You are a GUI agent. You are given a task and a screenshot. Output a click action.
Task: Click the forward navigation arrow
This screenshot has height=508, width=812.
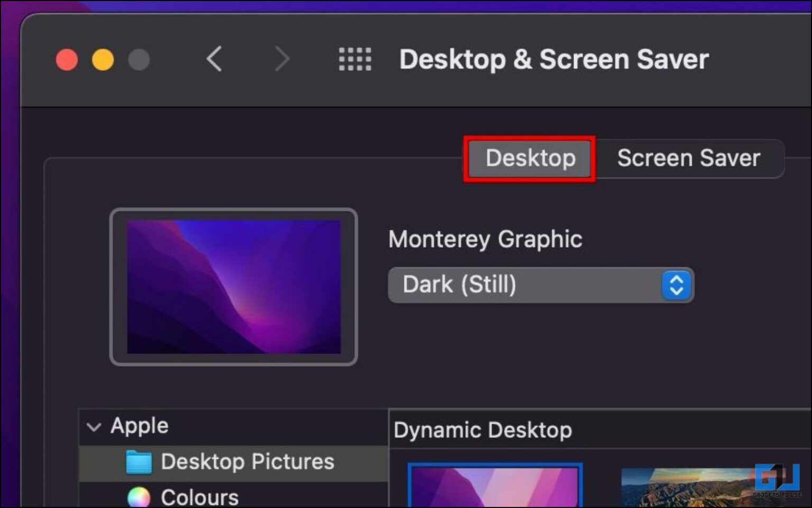[282, 59]
